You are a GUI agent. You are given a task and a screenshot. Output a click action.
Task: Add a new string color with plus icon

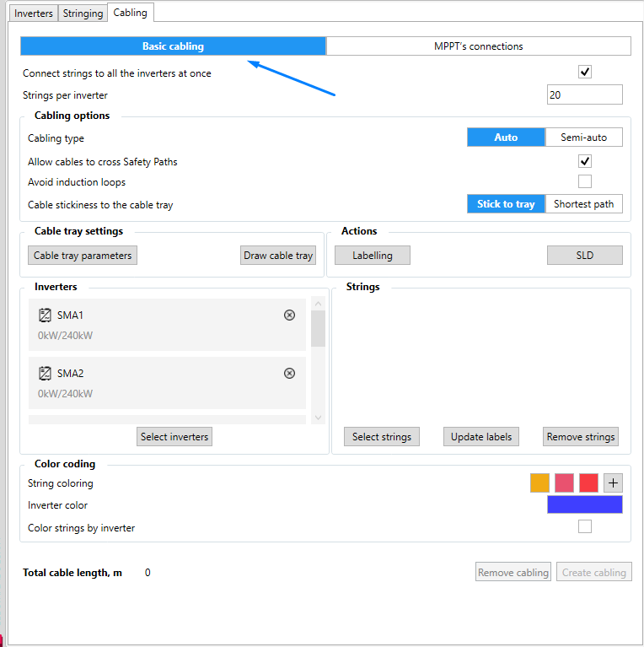coord(613,483)
